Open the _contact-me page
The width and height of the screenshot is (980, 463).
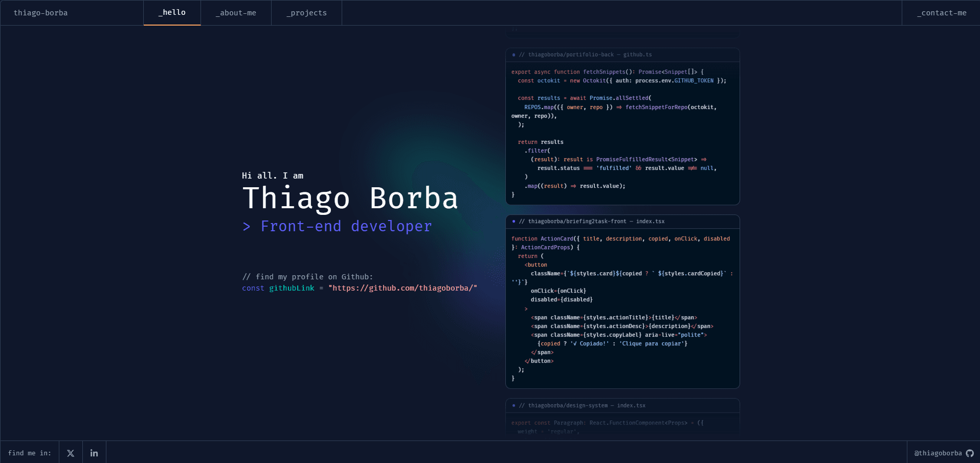coord(941,13)
